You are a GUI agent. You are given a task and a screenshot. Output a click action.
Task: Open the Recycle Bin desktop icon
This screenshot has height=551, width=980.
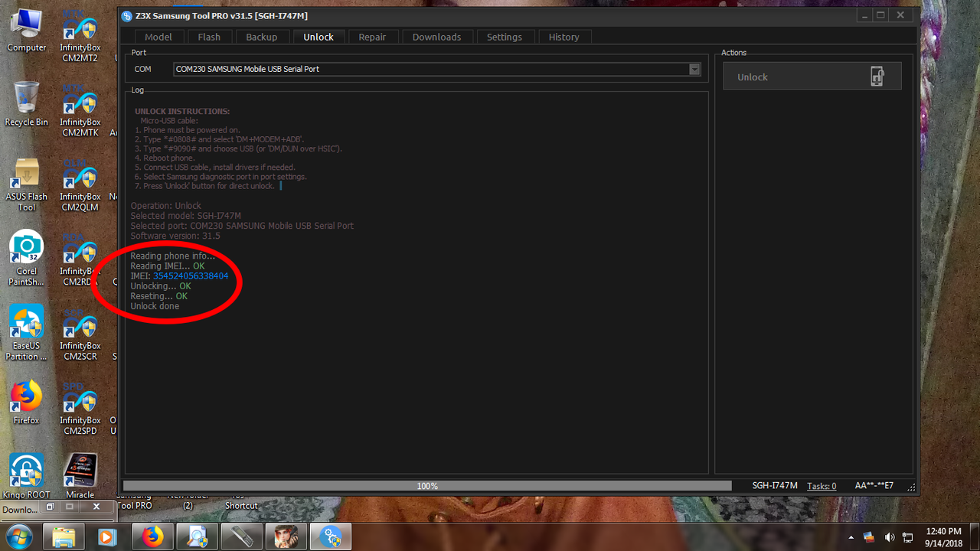tap(27, 104)
